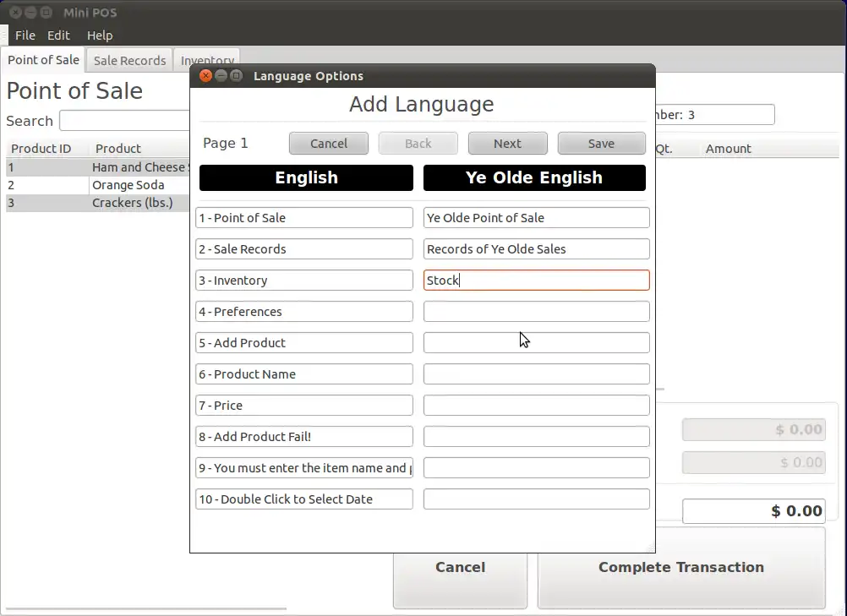Click the number field showing 3
Image resolution: width=847 pixels, height=616 pixels.
[x=715, y=114]
